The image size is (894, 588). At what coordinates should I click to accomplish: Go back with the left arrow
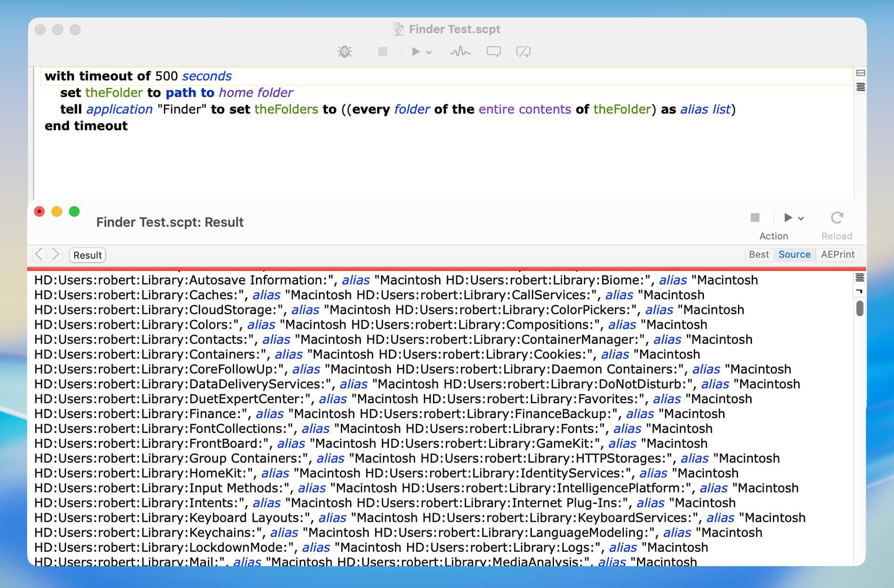coord(39,254)
